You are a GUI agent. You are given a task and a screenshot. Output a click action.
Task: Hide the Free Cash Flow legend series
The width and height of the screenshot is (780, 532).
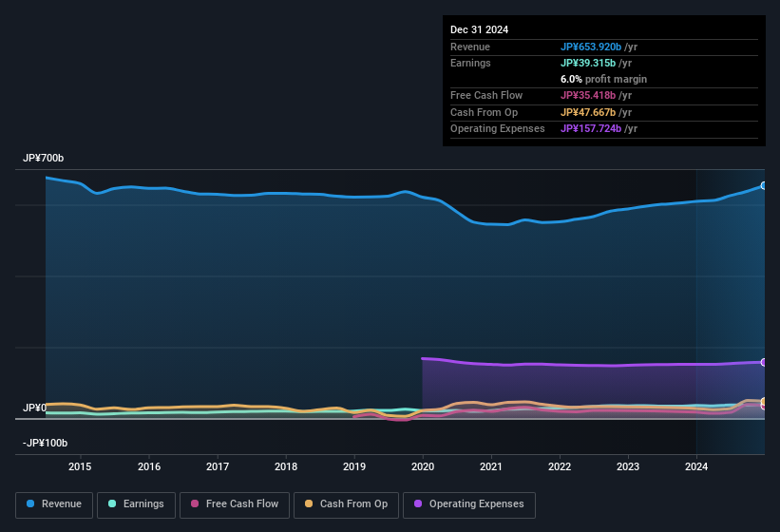(x=235, y=504)
